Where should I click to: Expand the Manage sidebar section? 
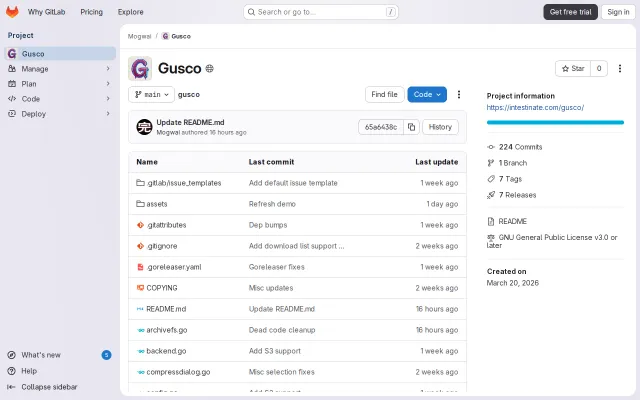point(59,69)
